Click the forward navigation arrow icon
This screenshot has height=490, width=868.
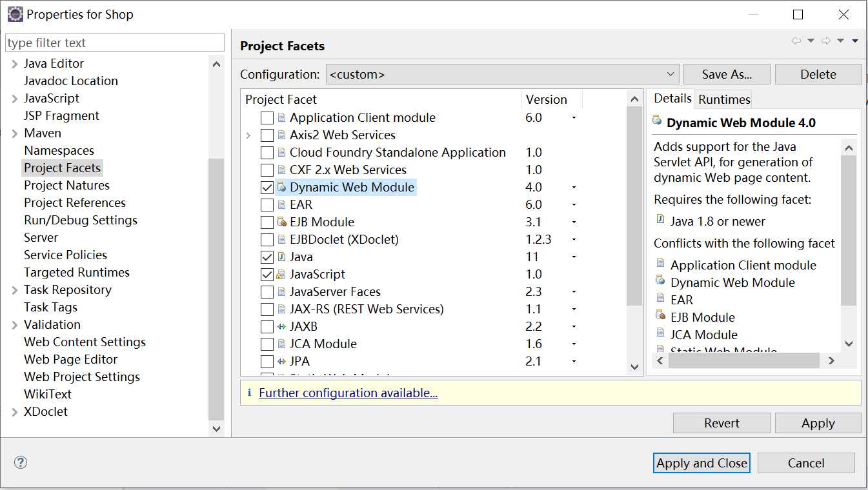(x=825, y=41)
